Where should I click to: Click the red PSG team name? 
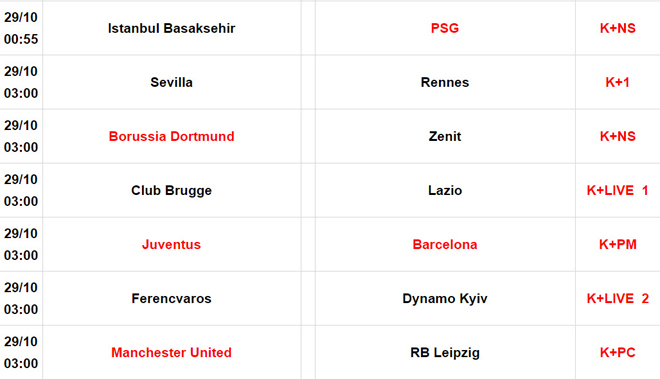(x=445, y=28)
